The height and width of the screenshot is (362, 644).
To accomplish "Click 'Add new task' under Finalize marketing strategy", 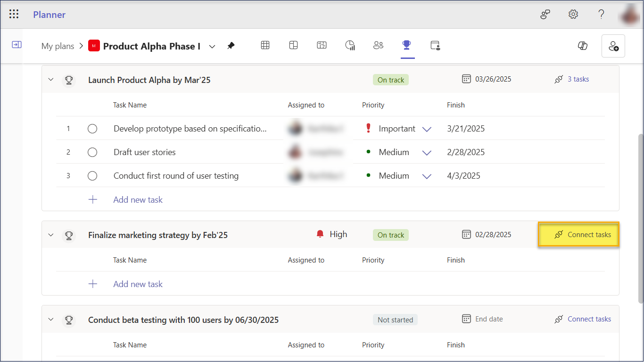I will pyautogui.click(x=138, y=284).
